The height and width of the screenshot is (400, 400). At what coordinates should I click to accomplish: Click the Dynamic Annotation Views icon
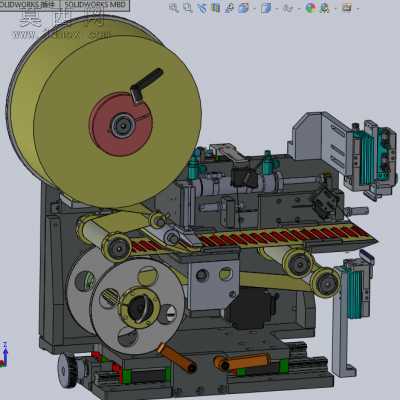(x=229, y=8)
